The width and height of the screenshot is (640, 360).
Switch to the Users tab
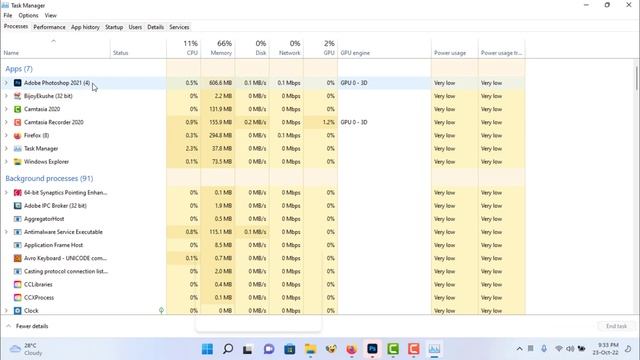pyautogui.click(x=135, y=27)
